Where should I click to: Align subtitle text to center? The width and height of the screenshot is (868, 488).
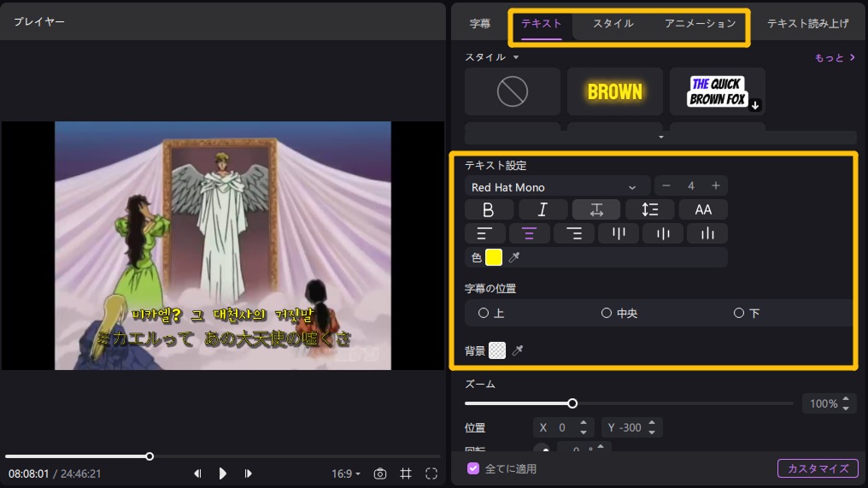click(529, 234)
